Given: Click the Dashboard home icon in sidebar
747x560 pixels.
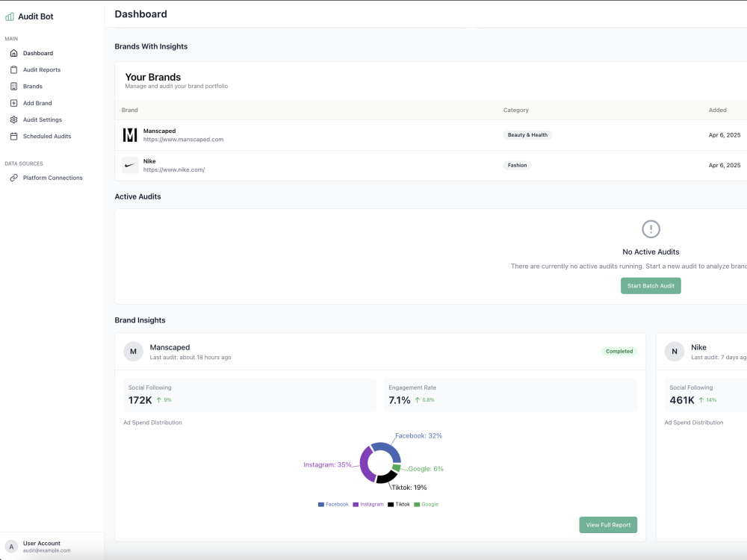Looking at the screenshot, I should pyautogui.click(x=13, y=53).
